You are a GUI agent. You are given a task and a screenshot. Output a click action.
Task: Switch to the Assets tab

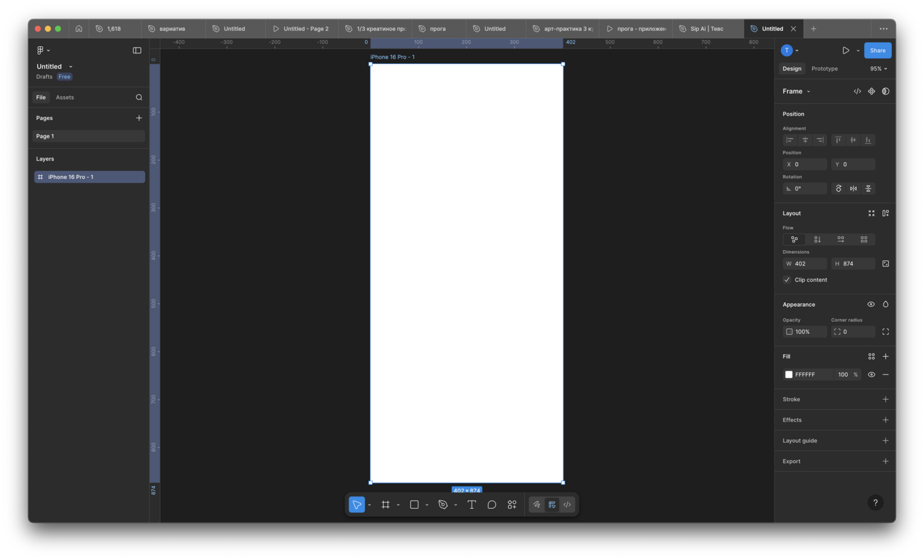(65, 98)
